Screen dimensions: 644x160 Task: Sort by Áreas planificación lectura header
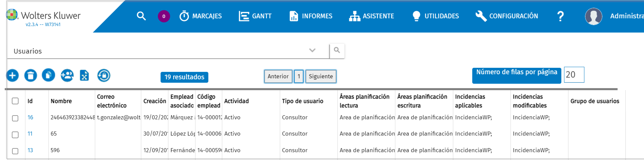click(x=365, y=101)
